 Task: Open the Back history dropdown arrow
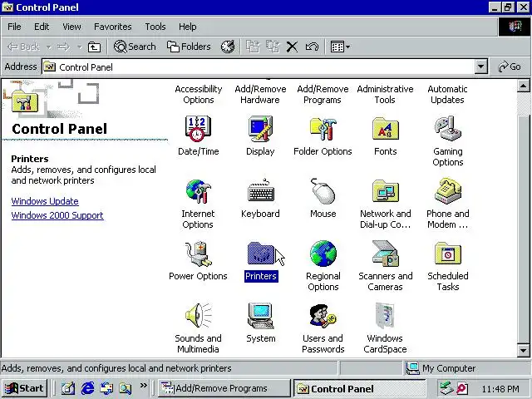49,47
